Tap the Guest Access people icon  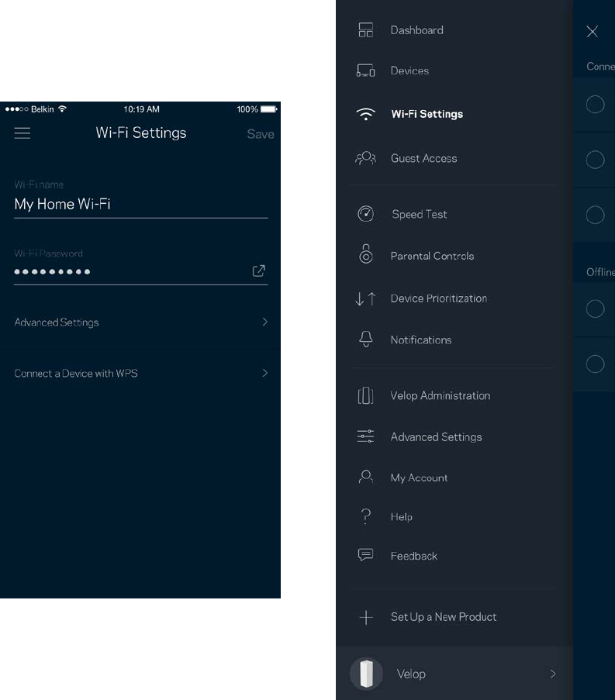tap(365, 158)
